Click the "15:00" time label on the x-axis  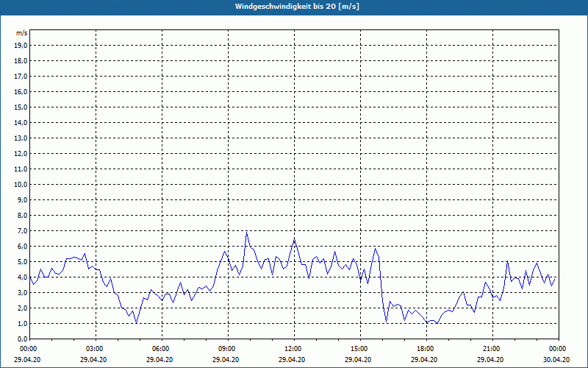(361, 349)
